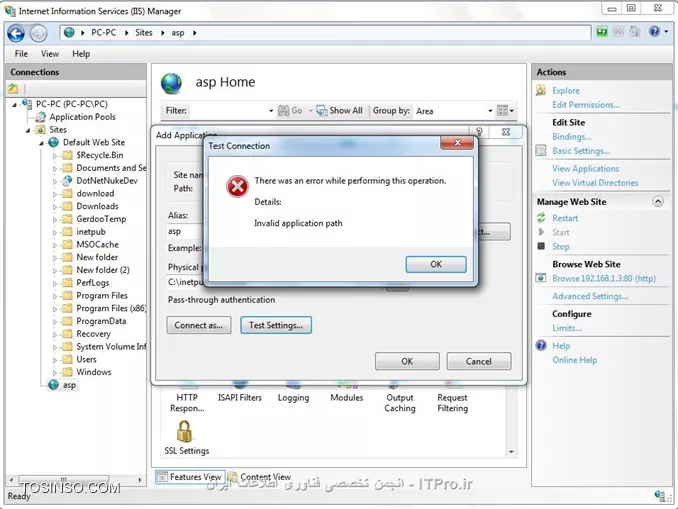The height and width of the screenshot is (509, 678).
Task: Open the Limits... link
Action: click(566, 328)
